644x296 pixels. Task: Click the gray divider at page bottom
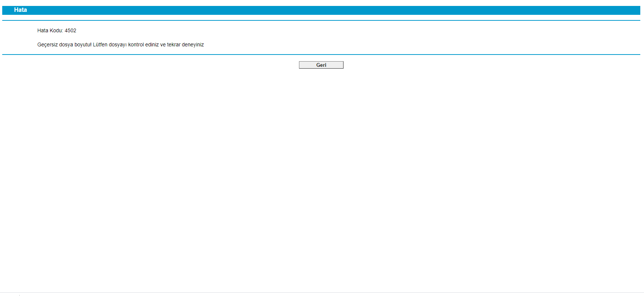pos(321,292)
